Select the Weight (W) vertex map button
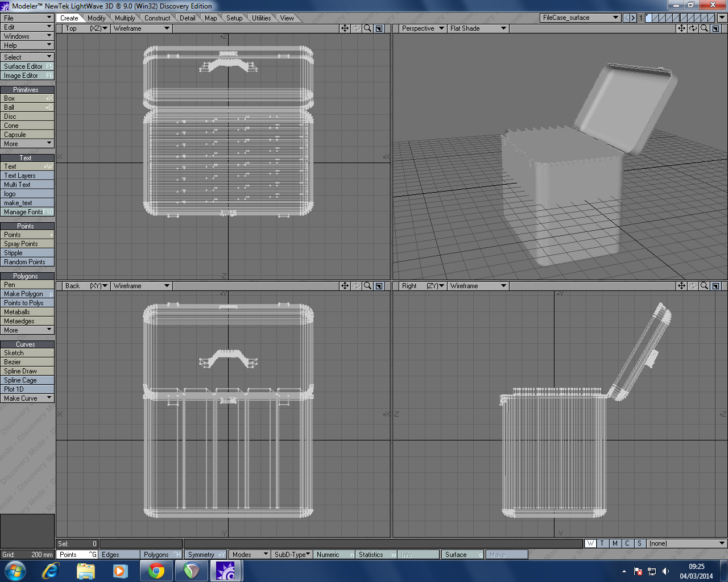Image resolution: width=728 pixels, height=582 pixels. 590,543
